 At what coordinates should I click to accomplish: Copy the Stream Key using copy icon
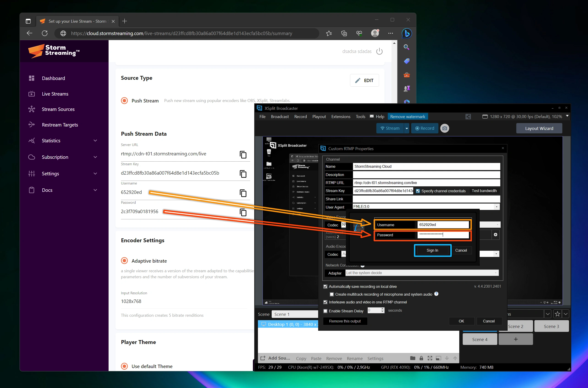(243, 174)
